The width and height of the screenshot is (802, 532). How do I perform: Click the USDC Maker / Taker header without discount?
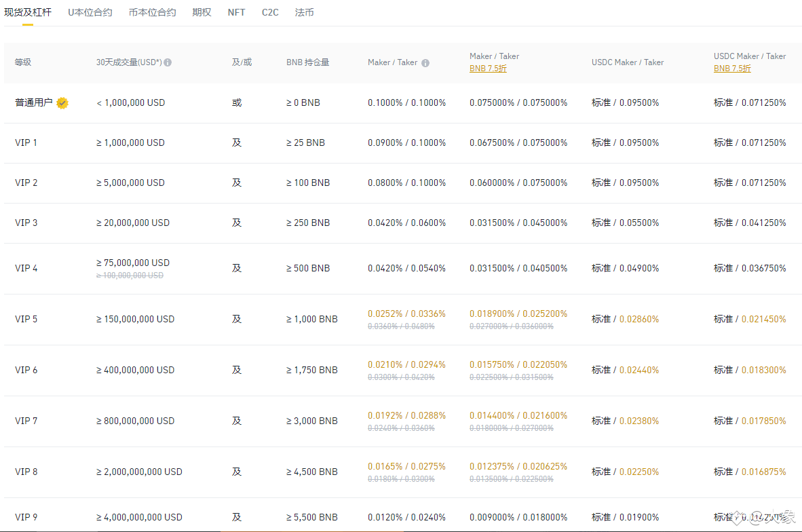[628, 62]
